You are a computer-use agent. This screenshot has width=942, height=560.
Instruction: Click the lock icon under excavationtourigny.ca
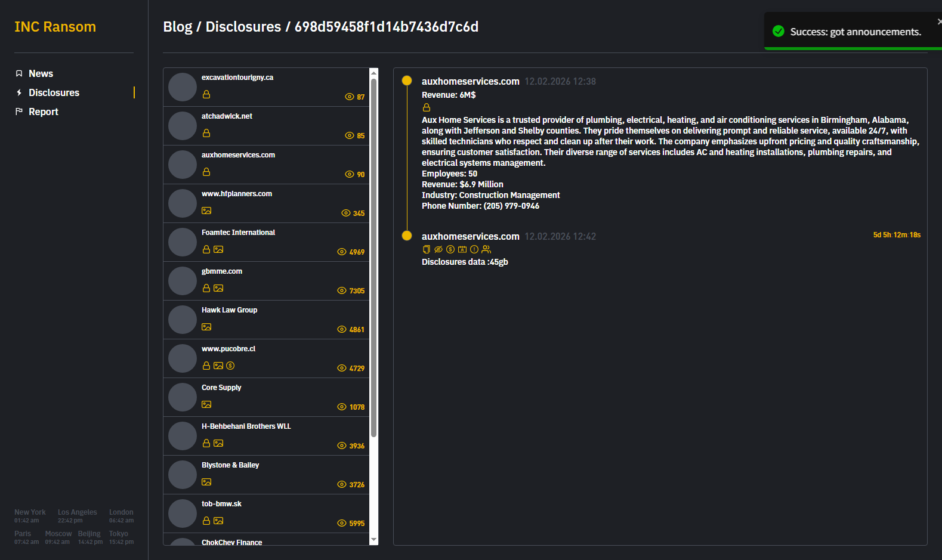point(206,94)
